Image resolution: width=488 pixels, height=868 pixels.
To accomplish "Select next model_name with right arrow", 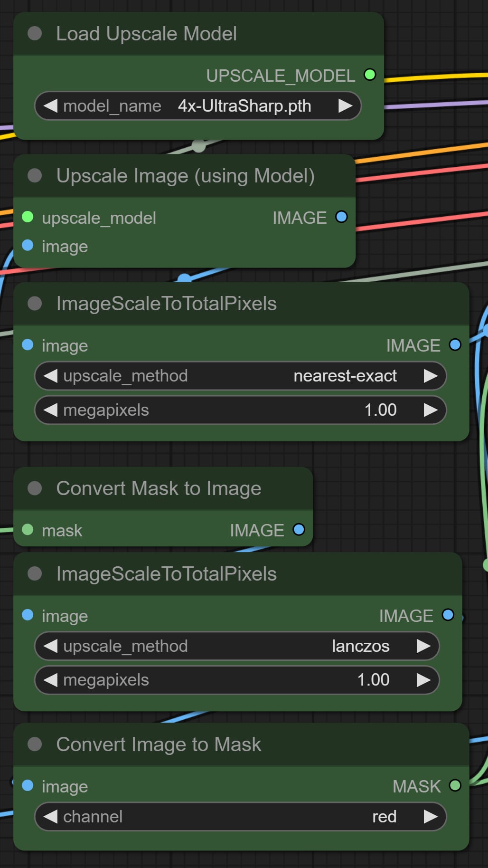I will 346,106.
